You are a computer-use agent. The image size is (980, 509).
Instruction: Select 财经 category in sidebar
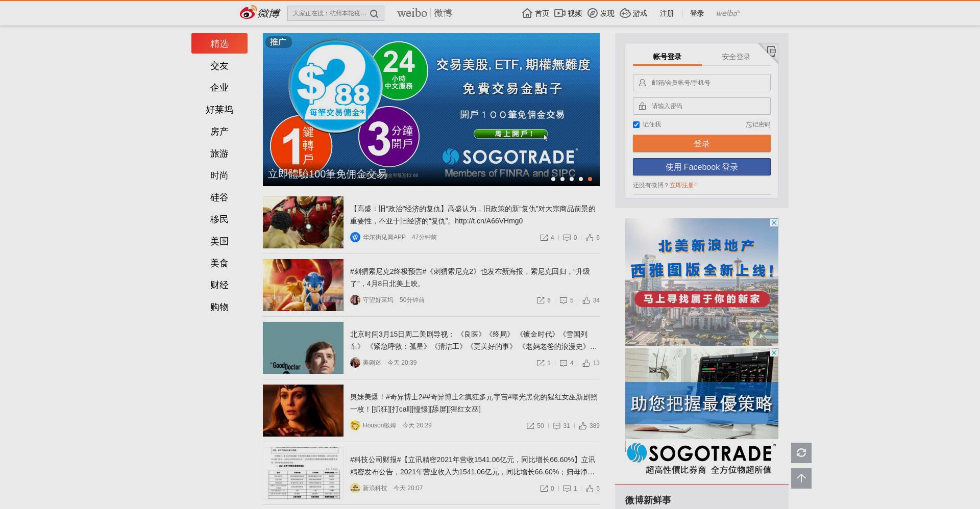[219, 285]
